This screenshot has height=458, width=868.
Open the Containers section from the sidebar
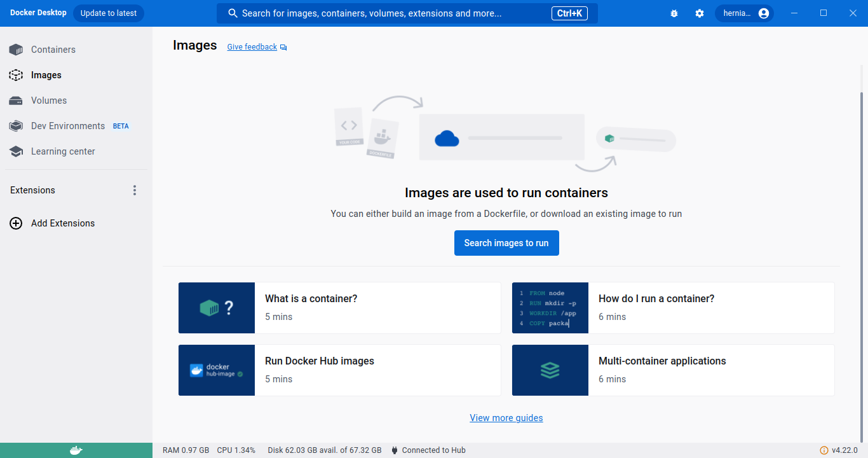click(53, 49)
